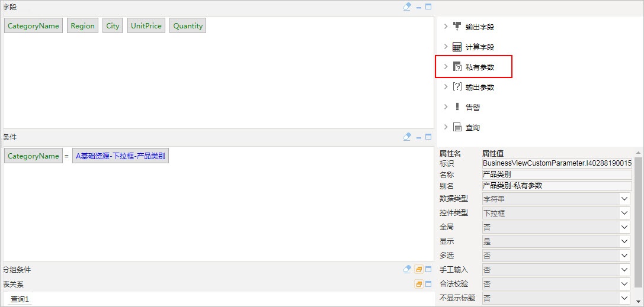Select the CategoryName chip in the 字段 area
Image resolution: width=644 pixels, height=307 pixels.
point(33,26)
